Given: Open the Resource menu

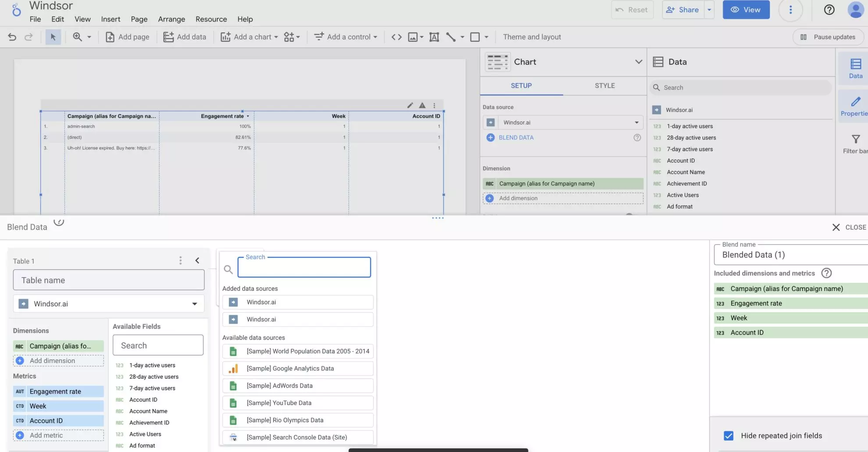Looking at the screenshot, I should (211, 19).
